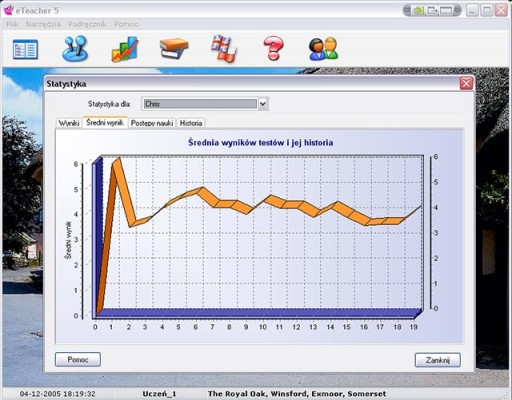Click the flags language icon
The height and width of the screenshot is (400, 512).
(224, 49)
